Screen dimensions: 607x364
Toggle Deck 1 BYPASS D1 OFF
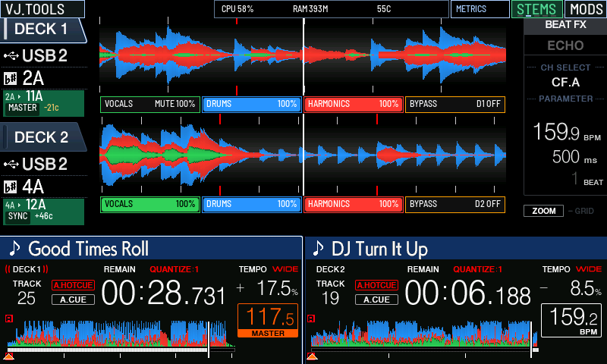coord(454,105)
